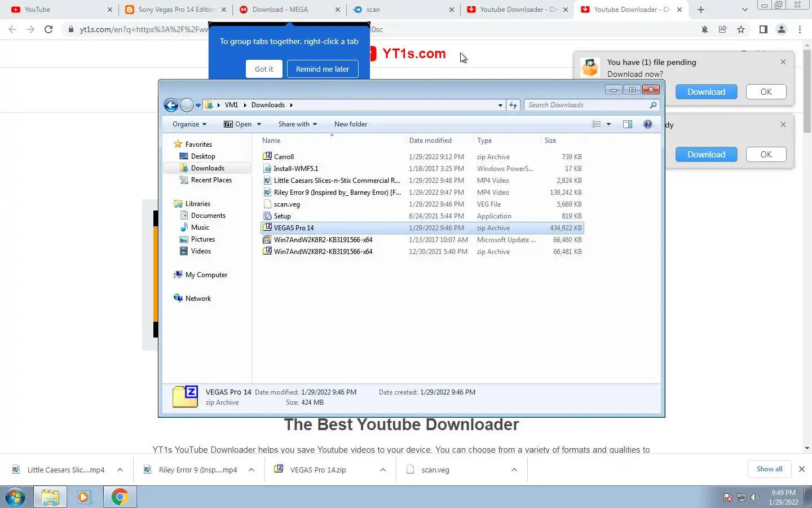
Task: Click Remind me later button
Action: pos(323,69)
